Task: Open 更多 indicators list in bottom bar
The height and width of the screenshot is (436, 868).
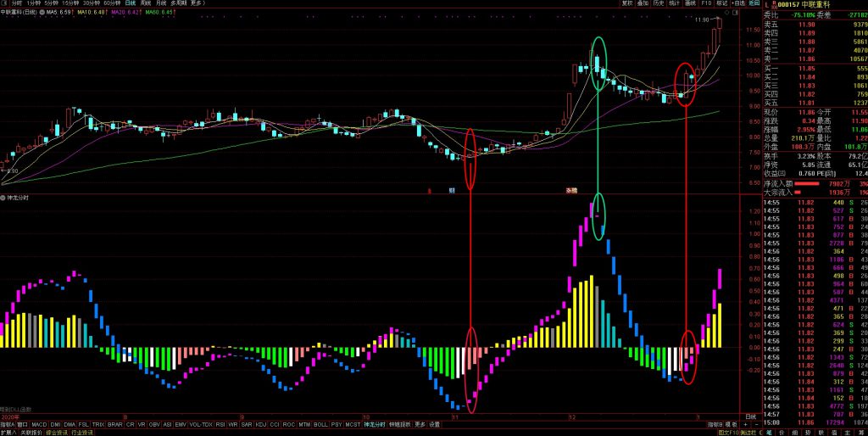Action: [420, 423]
